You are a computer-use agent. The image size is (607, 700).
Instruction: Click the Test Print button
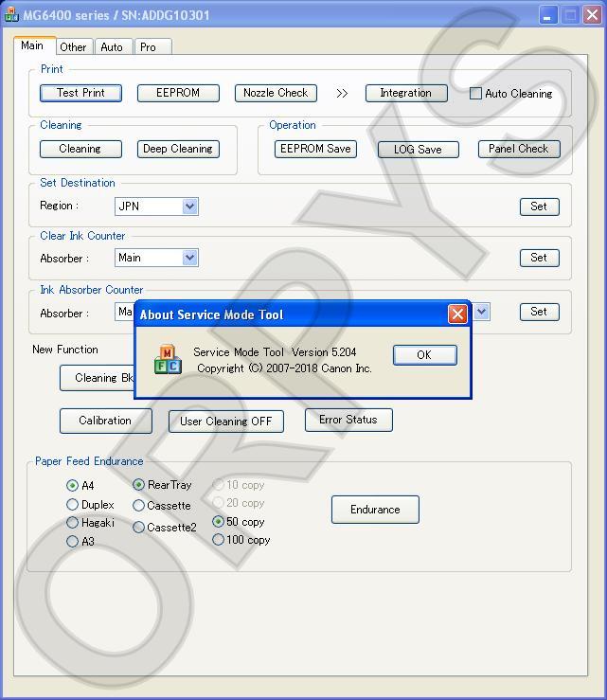(x=80, y=93)
